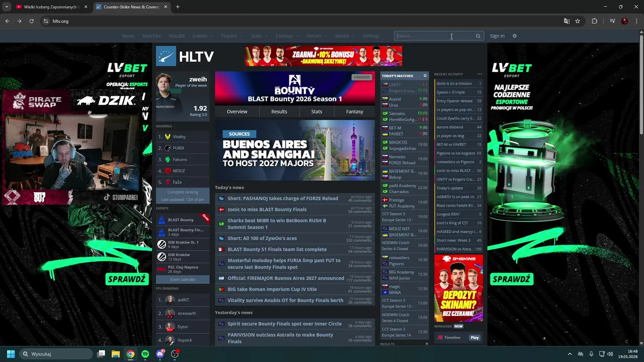Image resolution: width=644 pixels, height=362 pixels.
Task: Bookmark this page with star icon
Action: pos(578,21)
